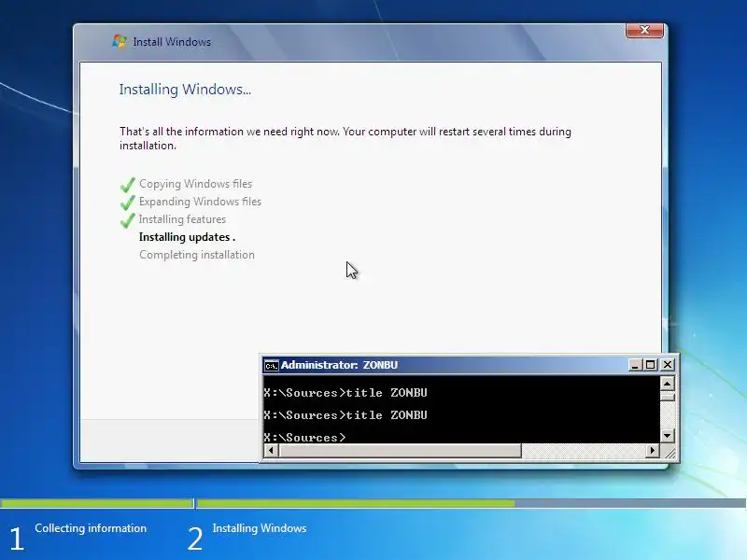Click the 'Expanding Windows files' step text

point(200,202)
